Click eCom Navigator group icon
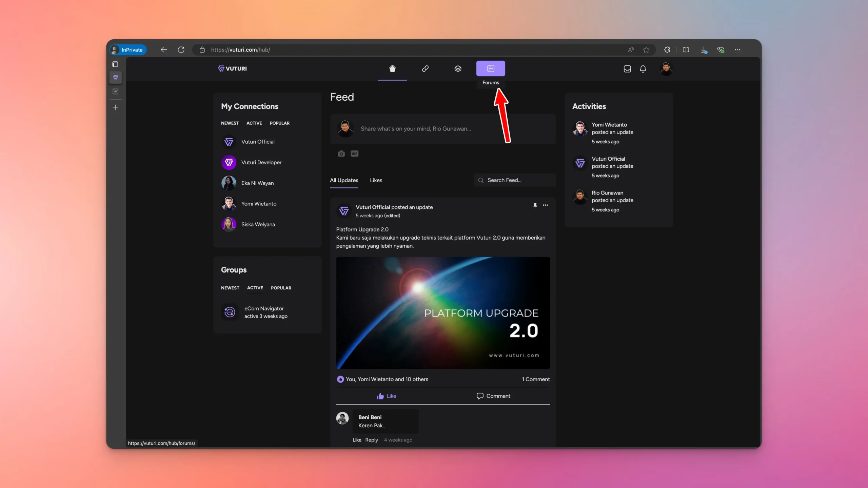Viewport: 868px width, 488px height. click(x=230, y=312)
